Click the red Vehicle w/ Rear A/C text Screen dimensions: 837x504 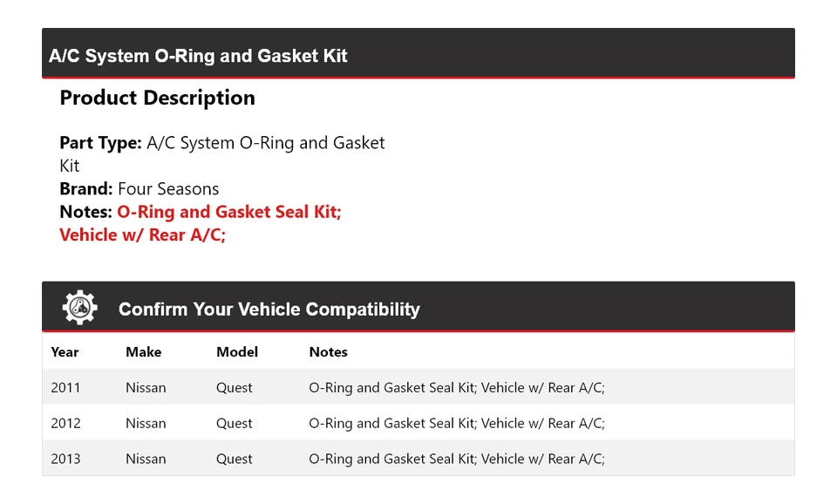[x=142, y=235]
